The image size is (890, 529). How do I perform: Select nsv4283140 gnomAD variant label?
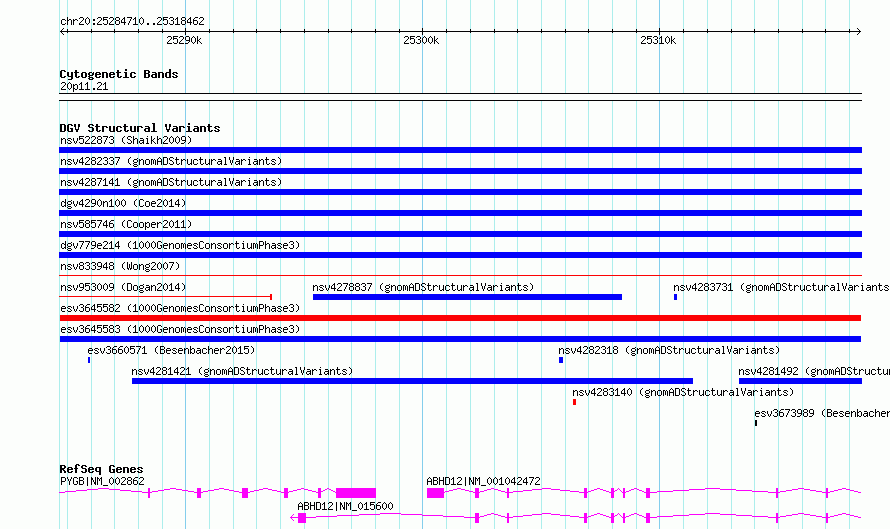683,392
